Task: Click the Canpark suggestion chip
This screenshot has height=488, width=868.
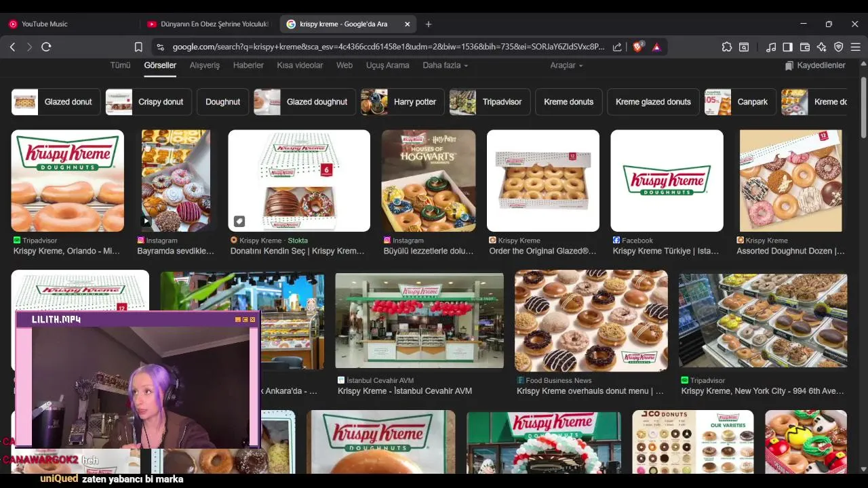Action: pos(741,102)
